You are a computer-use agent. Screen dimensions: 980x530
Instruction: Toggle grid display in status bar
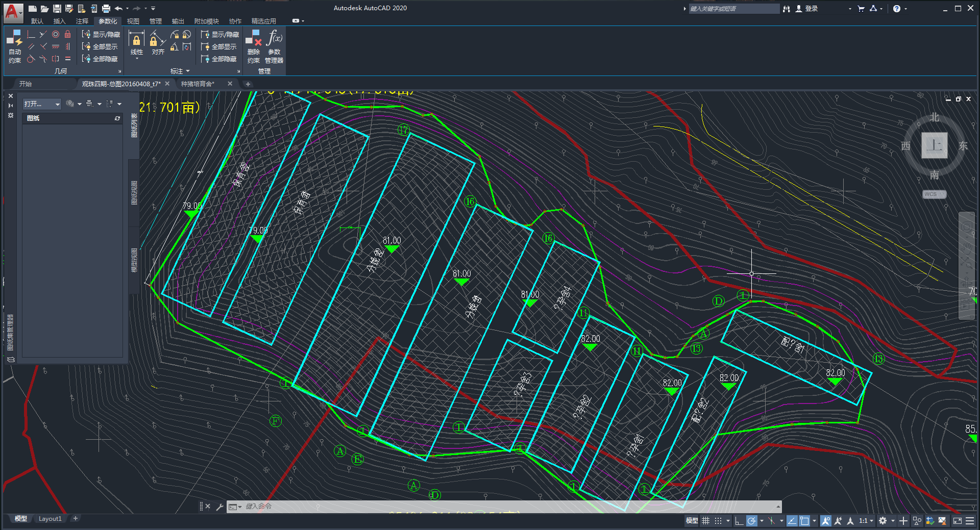(705, 521)
